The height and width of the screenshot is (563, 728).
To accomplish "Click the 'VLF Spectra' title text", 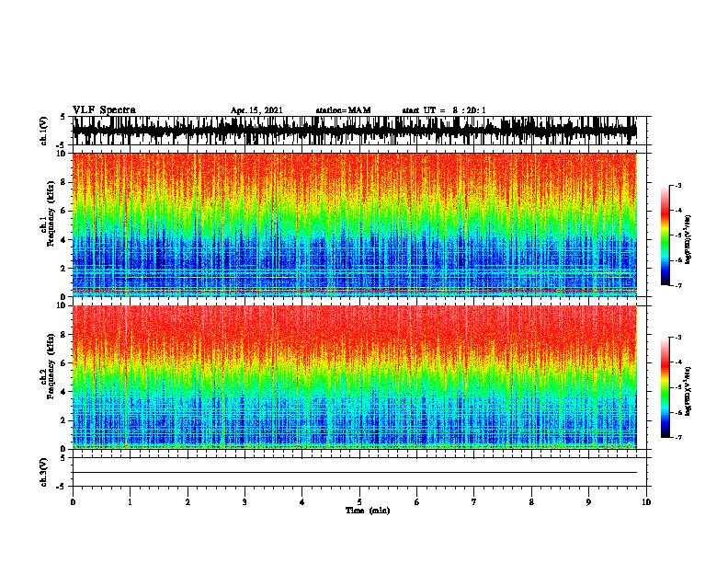I will [x=104, y=110].
